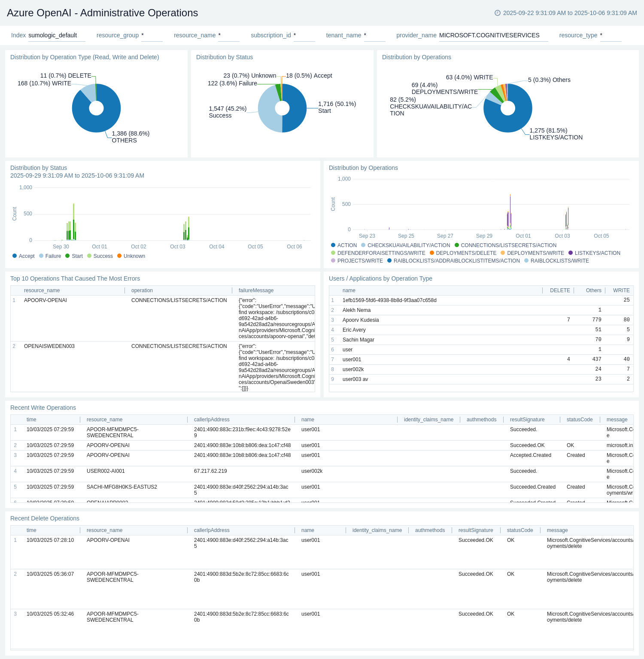Click the CHECKSKUAVAILABILITY/ACTION legend dot
The image size is (644, 659).
click(x=363, y=245)
